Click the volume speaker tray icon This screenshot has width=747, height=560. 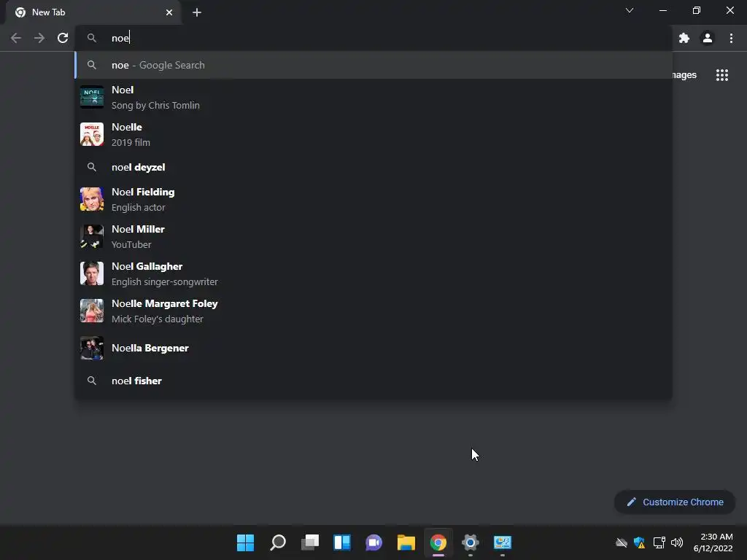tap(677, 542)
